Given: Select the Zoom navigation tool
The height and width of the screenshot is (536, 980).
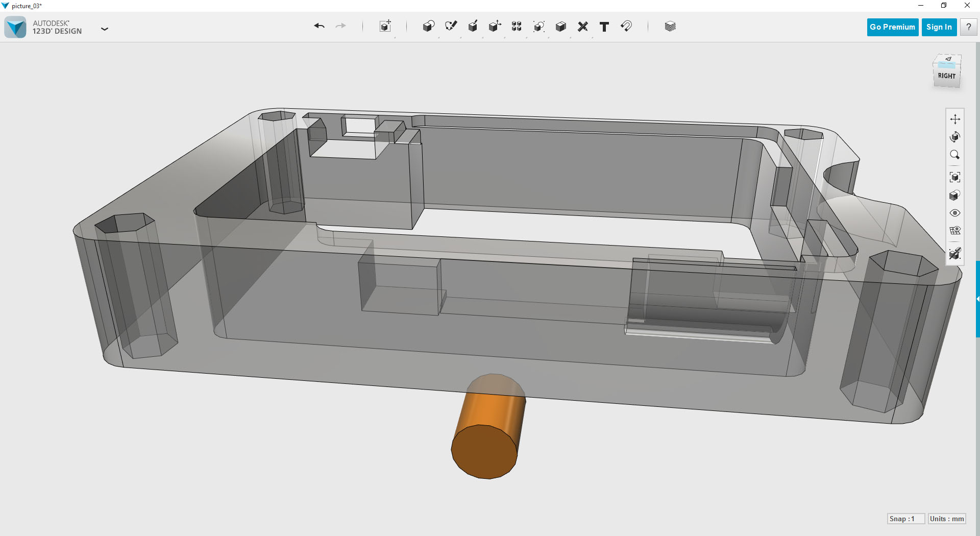Looking at the screenshot, I should tap(955, 155).
